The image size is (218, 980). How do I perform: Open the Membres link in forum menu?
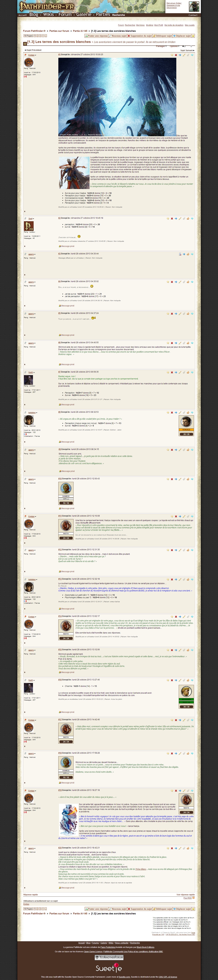[140, 25]
